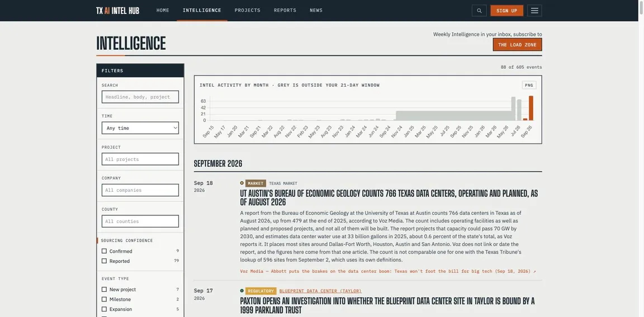The image size is (644, 317).
Task: Open the Paxton investigation headline
Action: (x=387, y=305)
